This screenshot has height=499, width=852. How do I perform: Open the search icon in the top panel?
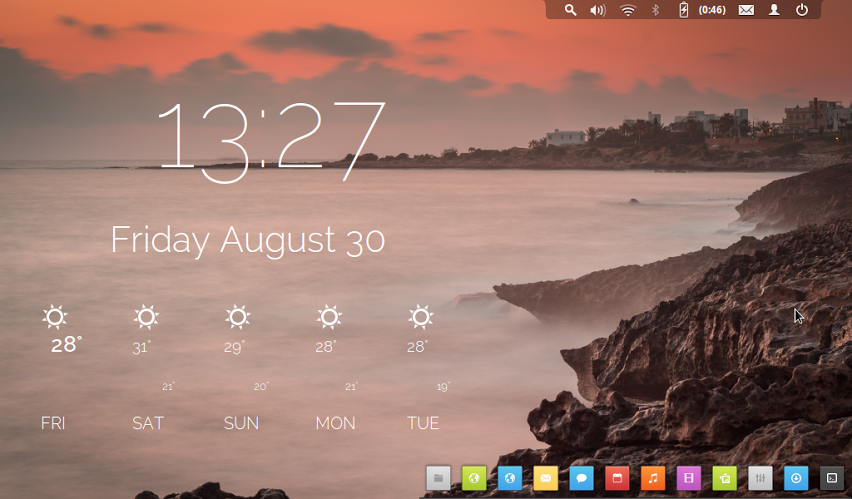pos(570,10)
